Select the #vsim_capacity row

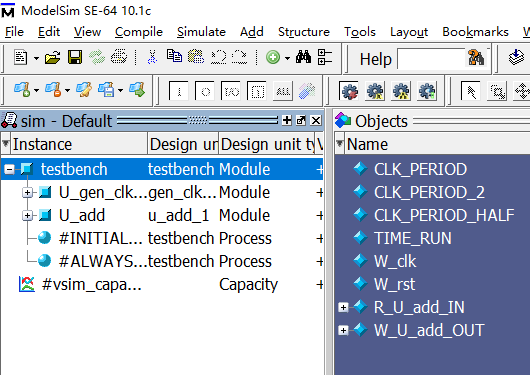coord(162,284)
